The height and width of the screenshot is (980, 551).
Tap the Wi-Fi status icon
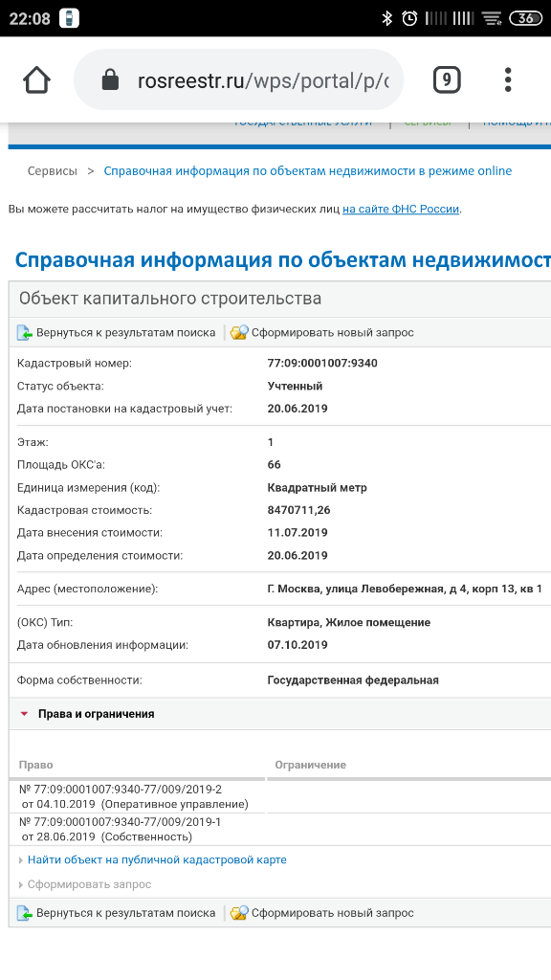pyautogui.click(x=493, y=19)
